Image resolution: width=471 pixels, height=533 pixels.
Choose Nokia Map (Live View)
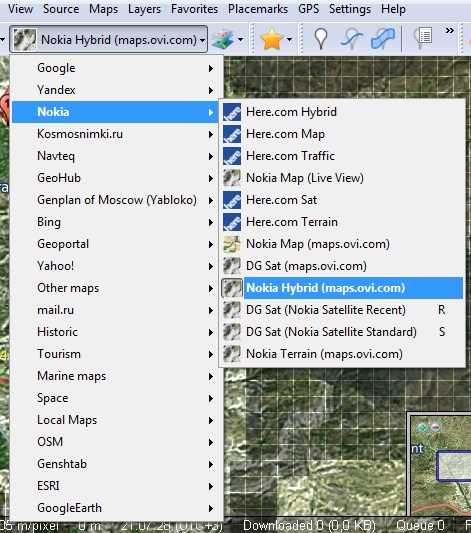(x=342, y=178)
